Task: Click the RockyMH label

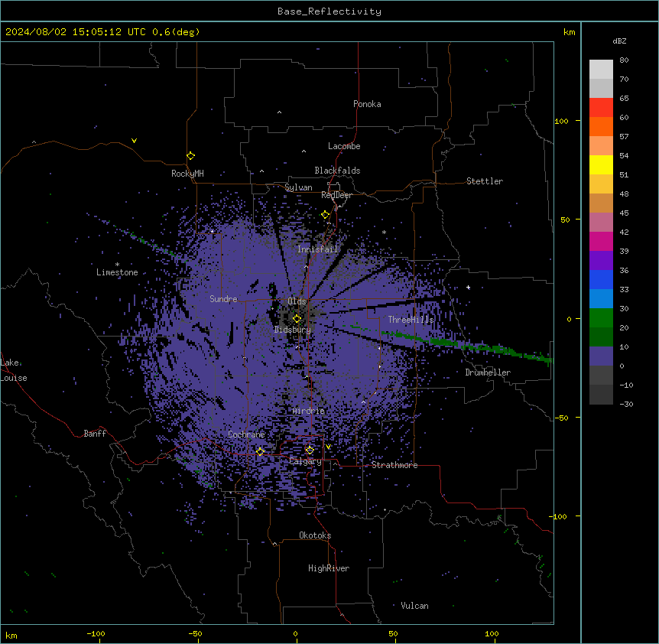Action: (x=187, y=174)
